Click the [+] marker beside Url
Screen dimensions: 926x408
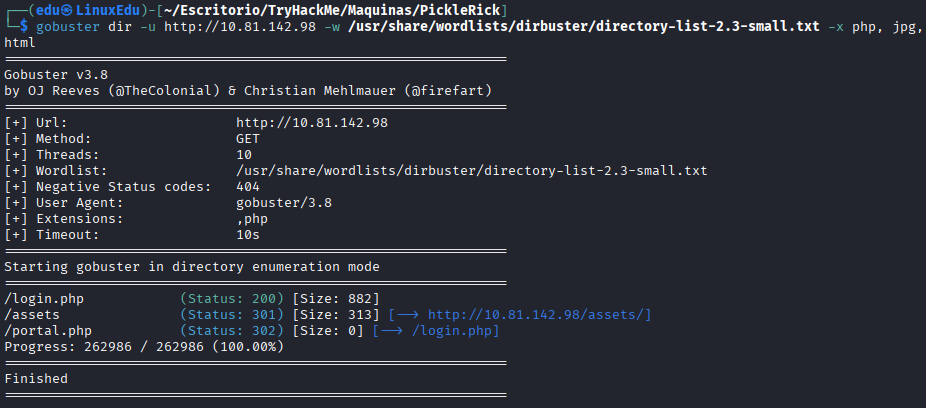point(16,123)
